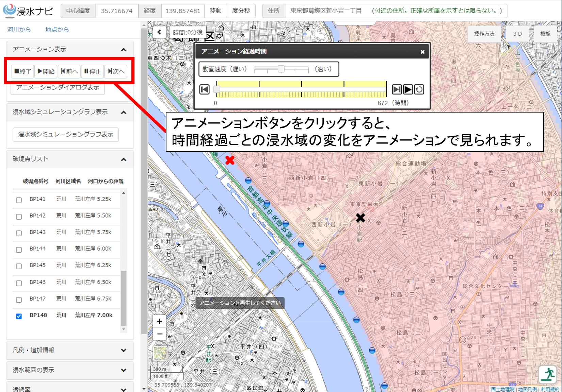The image size is (562, 392).
Task: Check the BP147 breach point checkbox
Action: pos(19,300)
